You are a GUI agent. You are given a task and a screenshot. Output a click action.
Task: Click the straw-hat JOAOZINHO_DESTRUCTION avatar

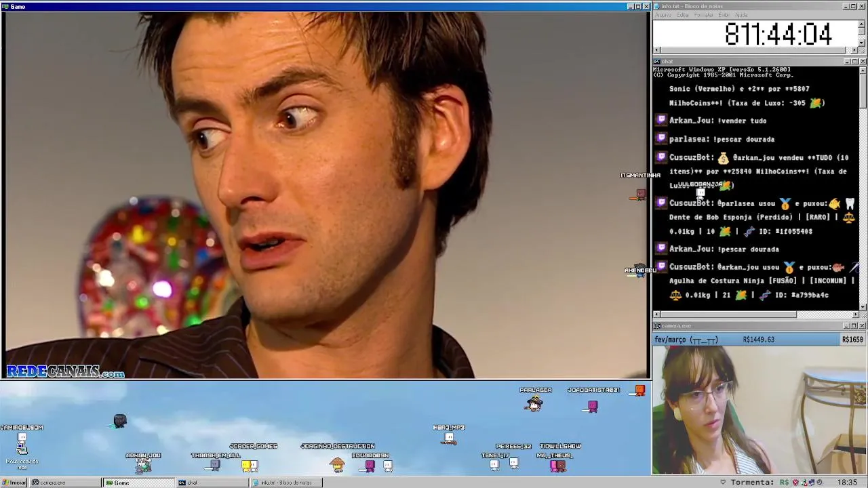(x=337, y=464)
